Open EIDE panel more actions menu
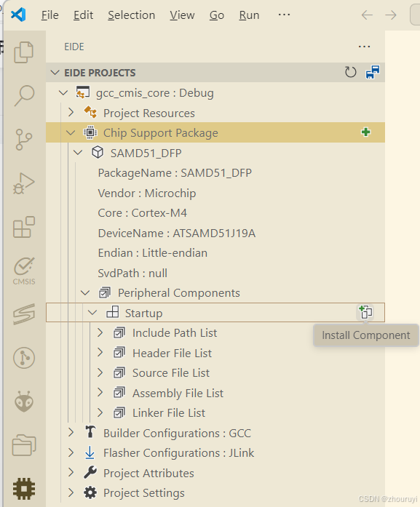The width and height of the screenshot is (420, 507). click(x=365, y=47)
